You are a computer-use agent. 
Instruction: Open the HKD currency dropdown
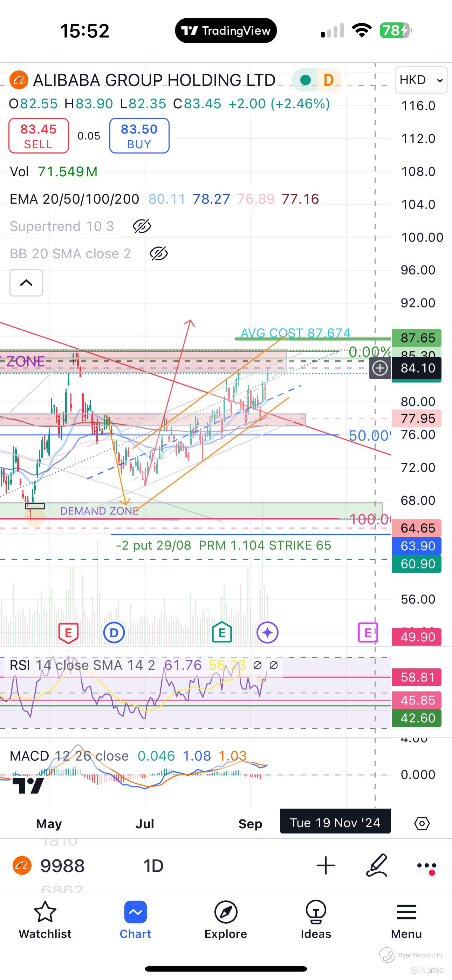(421, 80)
